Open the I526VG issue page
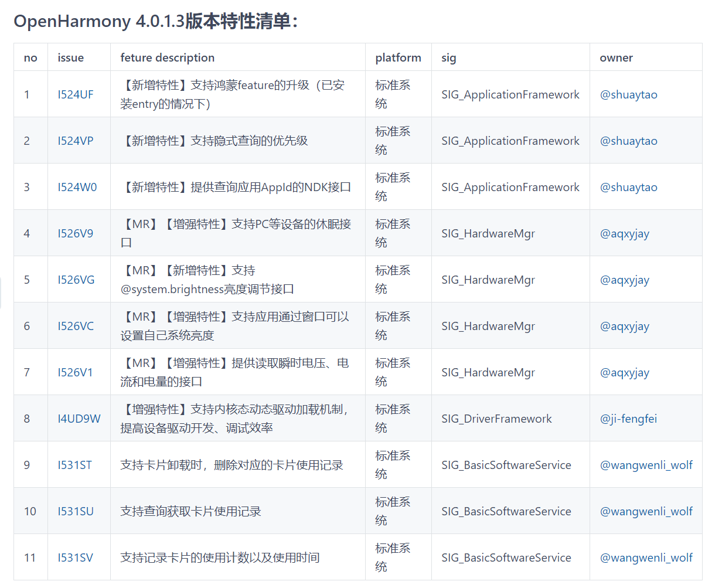722x588 pixels. pos(76,280)
